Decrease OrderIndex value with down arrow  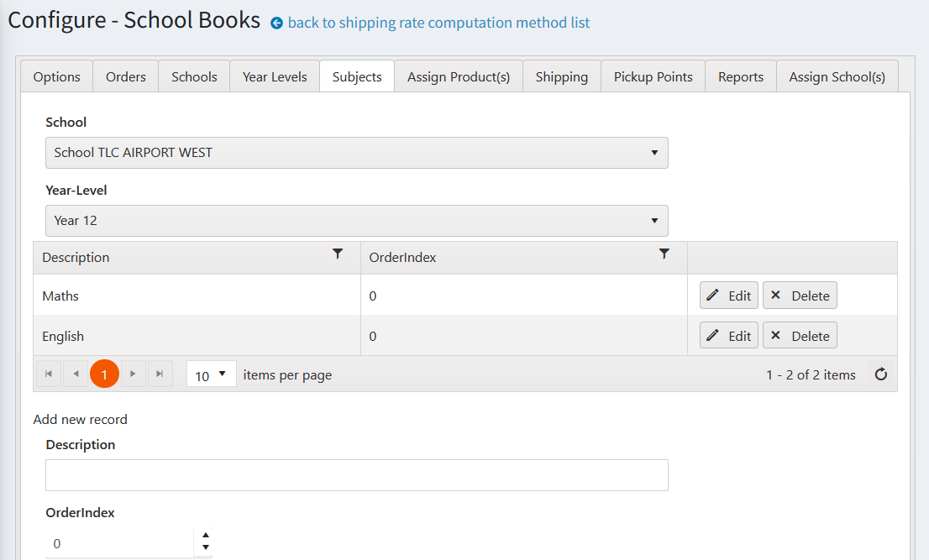(205, 548)
